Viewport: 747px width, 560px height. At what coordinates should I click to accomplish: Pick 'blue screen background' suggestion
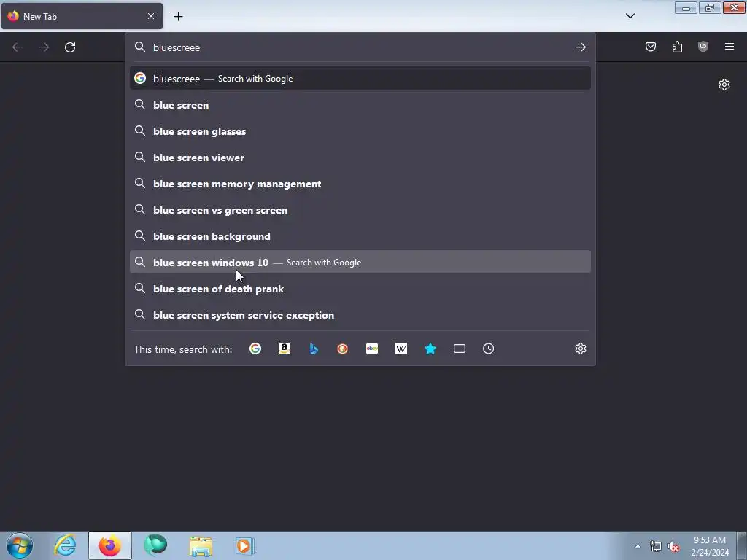[360, 236]
